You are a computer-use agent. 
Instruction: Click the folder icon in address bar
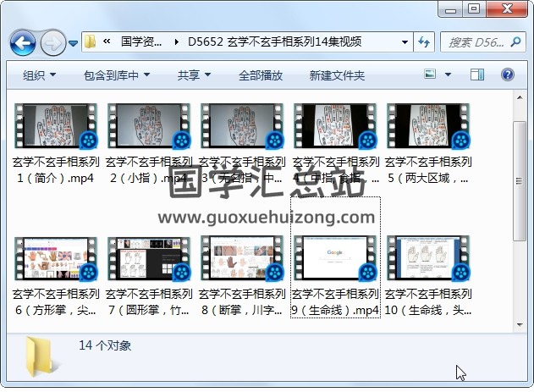pos(91,41)
